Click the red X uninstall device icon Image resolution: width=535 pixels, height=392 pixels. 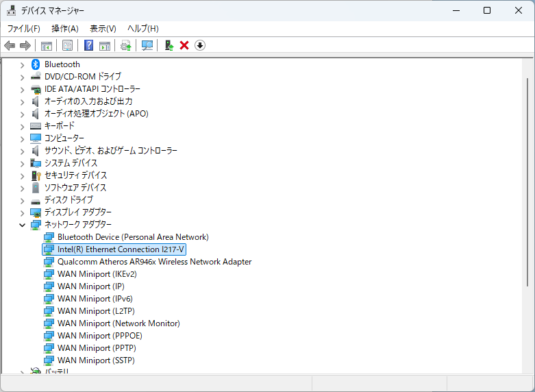[x=184, y=45]
